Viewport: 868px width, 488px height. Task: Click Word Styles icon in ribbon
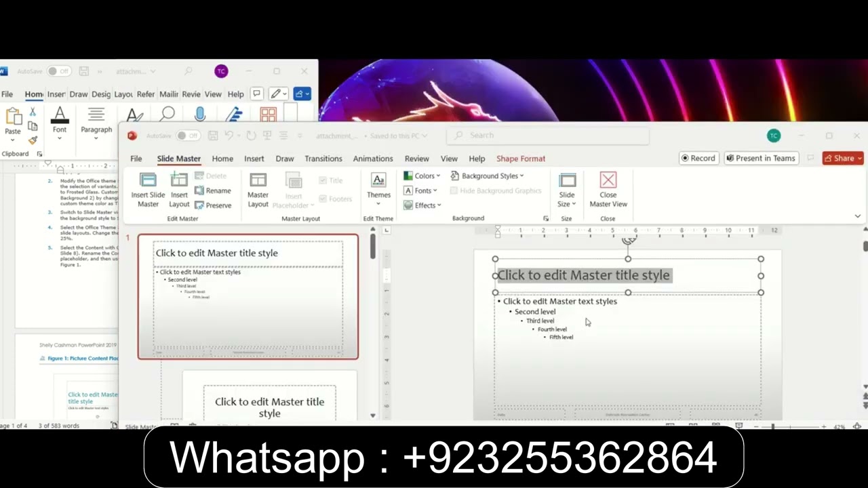click(x=134, y=116)
